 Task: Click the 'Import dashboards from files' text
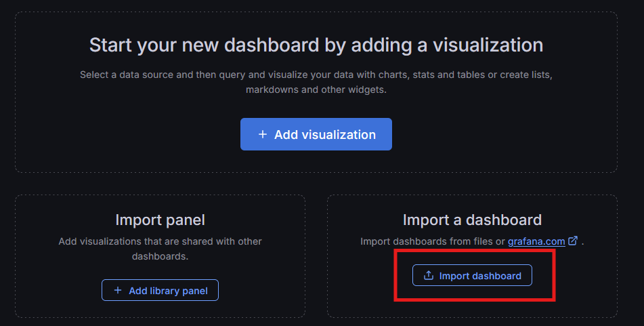pos(432,241)
